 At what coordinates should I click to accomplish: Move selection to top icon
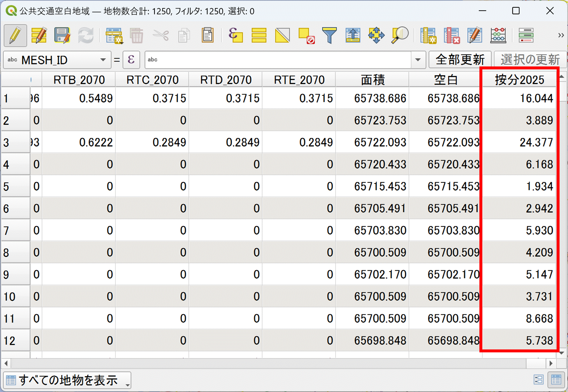pyautogui.click(x=353, y=36)
